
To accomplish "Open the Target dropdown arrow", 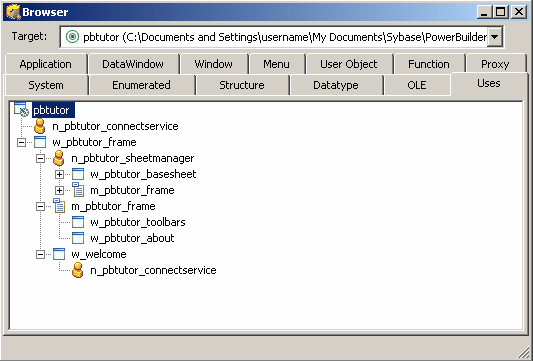I will pos(495,37).
